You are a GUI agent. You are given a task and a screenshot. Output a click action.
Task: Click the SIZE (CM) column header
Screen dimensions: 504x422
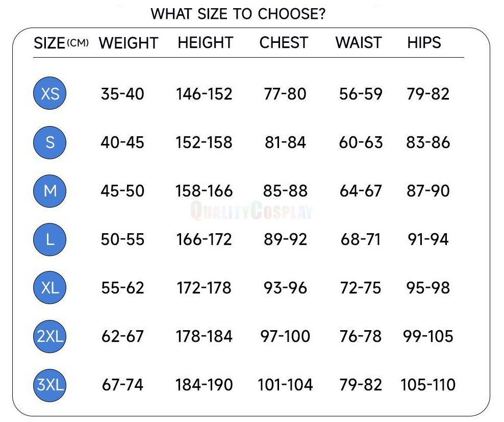[x=61, y=43]
